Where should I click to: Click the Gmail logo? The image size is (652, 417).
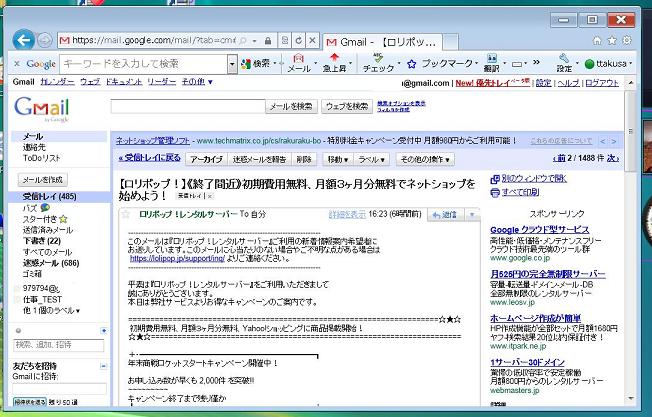tap(40, 108)
